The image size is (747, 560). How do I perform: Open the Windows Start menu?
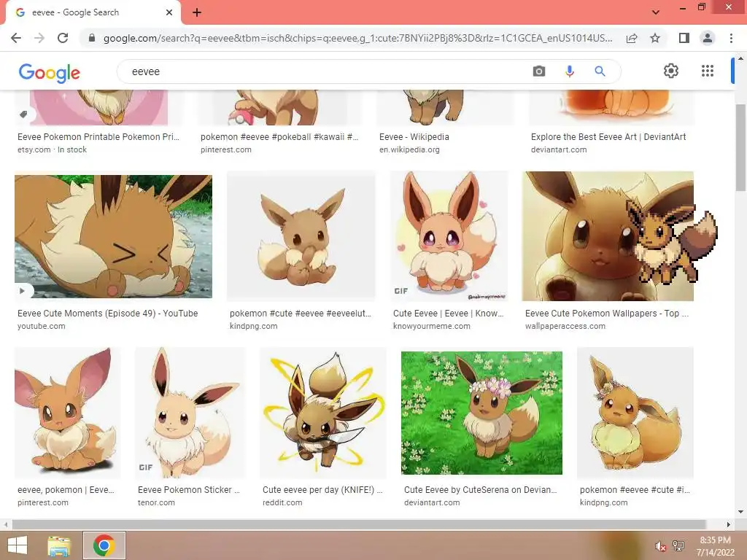[18, 545]
